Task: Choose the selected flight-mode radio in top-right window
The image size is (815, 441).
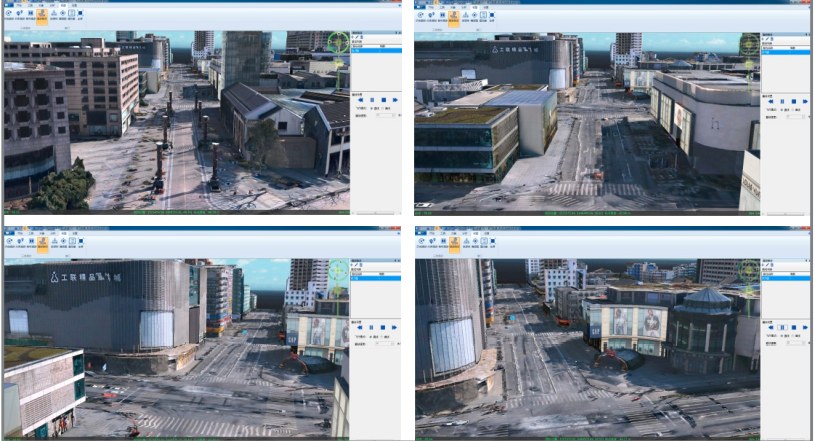Action: tap(781, 110)
